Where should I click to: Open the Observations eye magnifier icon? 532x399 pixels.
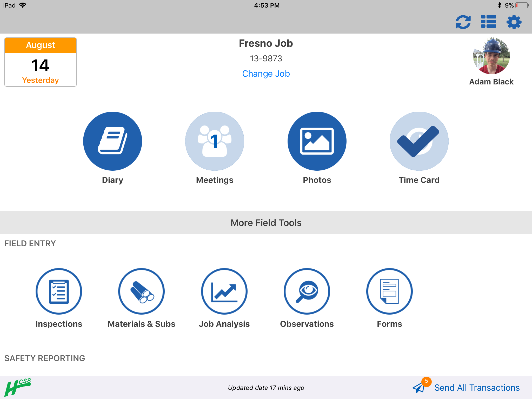[307, 291]
